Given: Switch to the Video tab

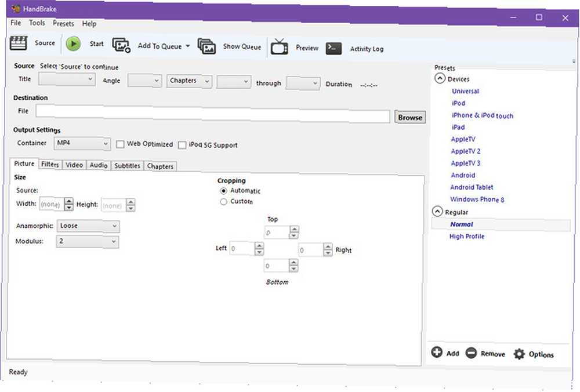Looking at the screenshot, I should point(74,165).
